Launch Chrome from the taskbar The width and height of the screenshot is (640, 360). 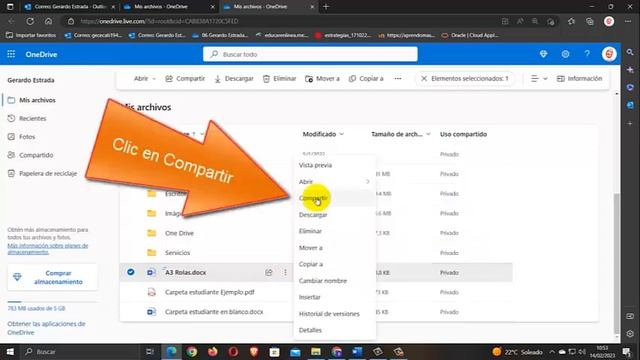point(192,351)
